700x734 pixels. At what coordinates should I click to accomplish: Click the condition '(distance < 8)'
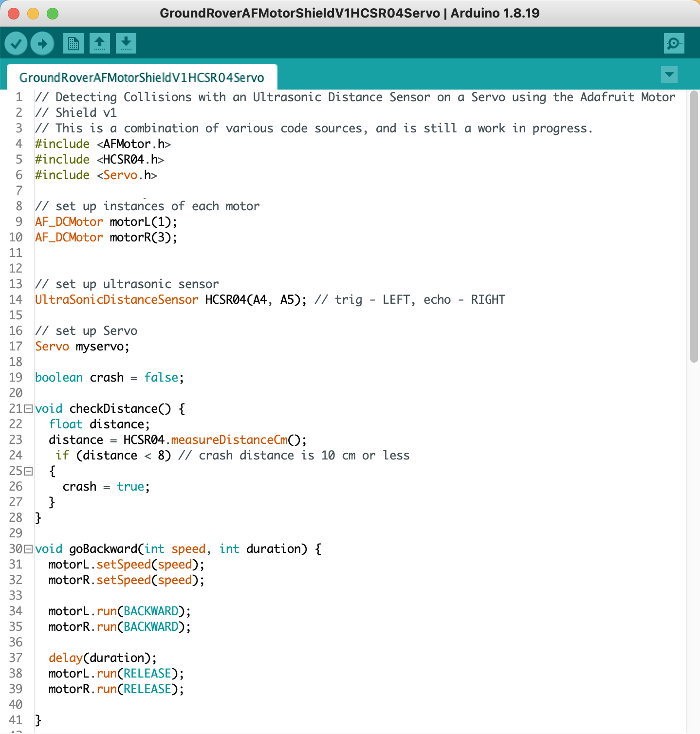124,456
